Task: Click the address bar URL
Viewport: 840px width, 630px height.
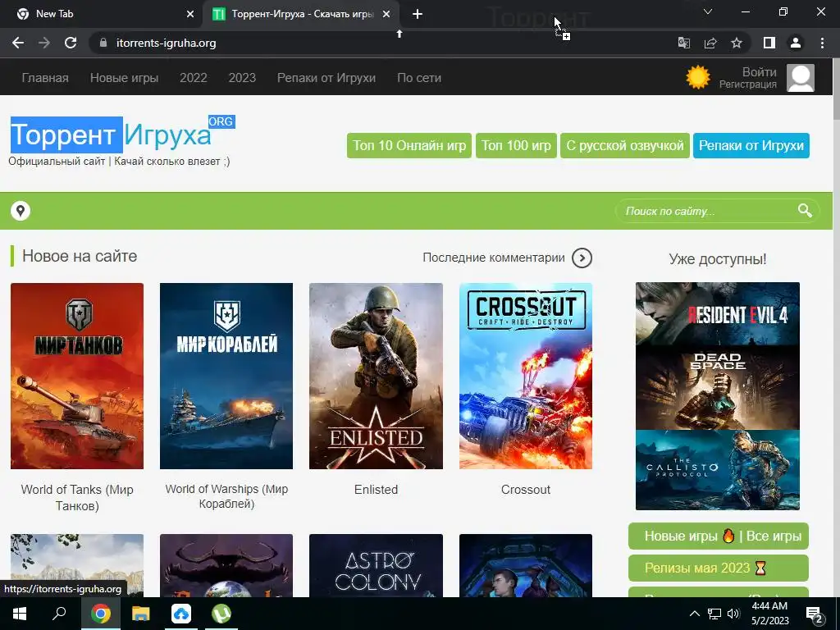Action: (166, 43)
